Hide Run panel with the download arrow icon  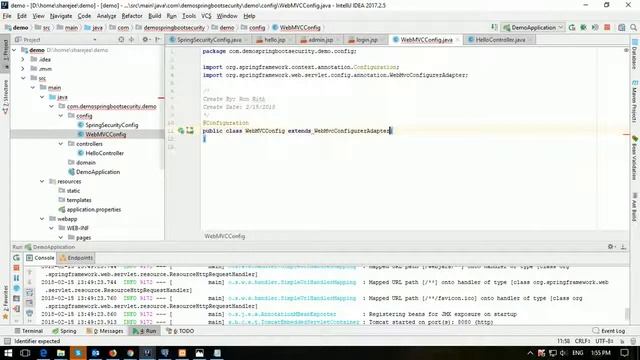(623, 247)
